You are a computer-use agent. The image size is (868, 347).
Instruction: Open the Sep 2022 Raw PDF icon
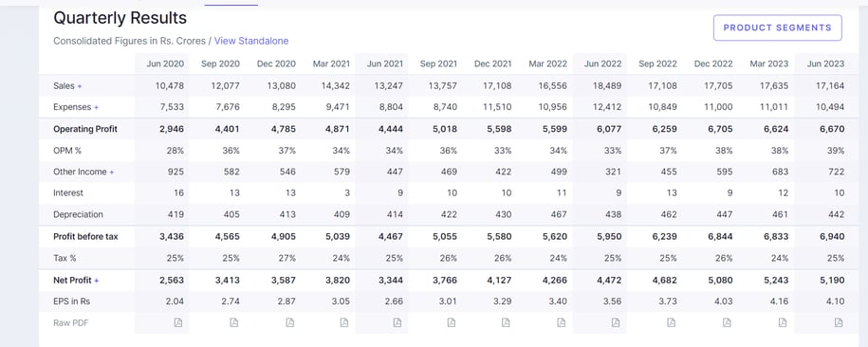pos(672,322)
